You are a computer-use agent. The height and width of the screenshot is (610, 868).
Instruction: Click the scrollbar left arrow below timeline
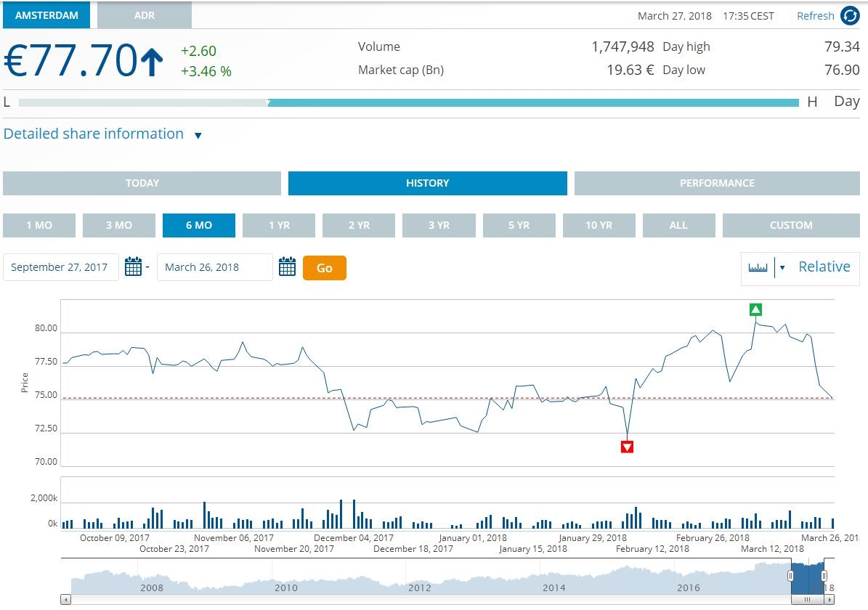pos(66,600)
